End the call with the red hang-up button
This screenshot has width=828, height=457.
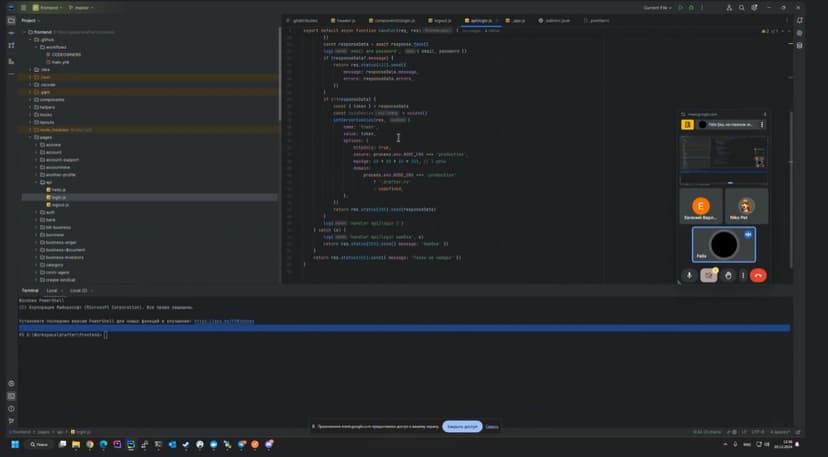(758, 275)
